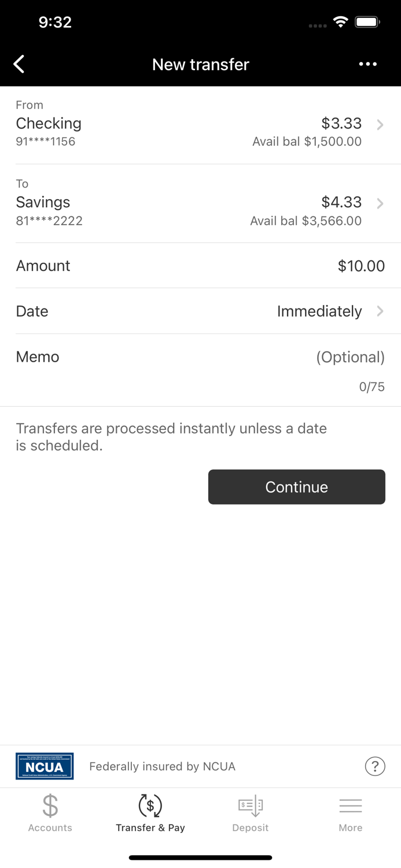Switch to the Deposit tab label
The image size is (401, 868).
point(251,828)
